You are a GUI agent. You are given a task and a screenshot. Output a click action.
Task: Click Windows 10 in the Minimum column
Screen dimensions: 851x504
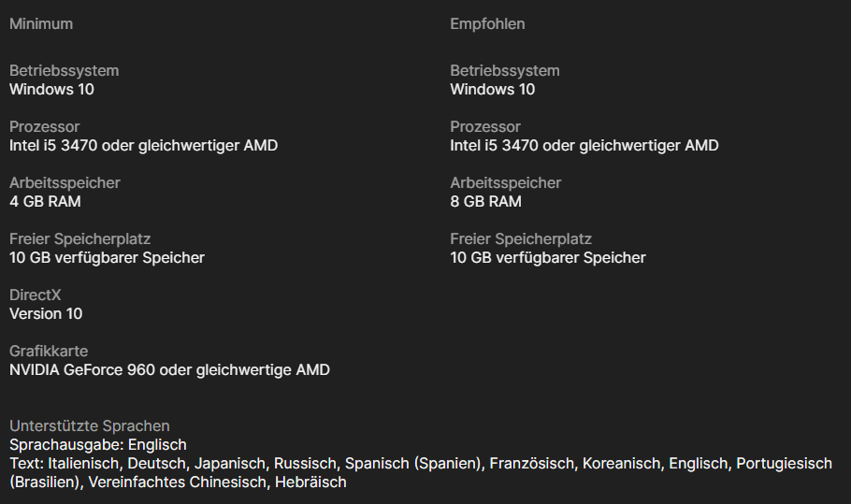click(51, 90)
